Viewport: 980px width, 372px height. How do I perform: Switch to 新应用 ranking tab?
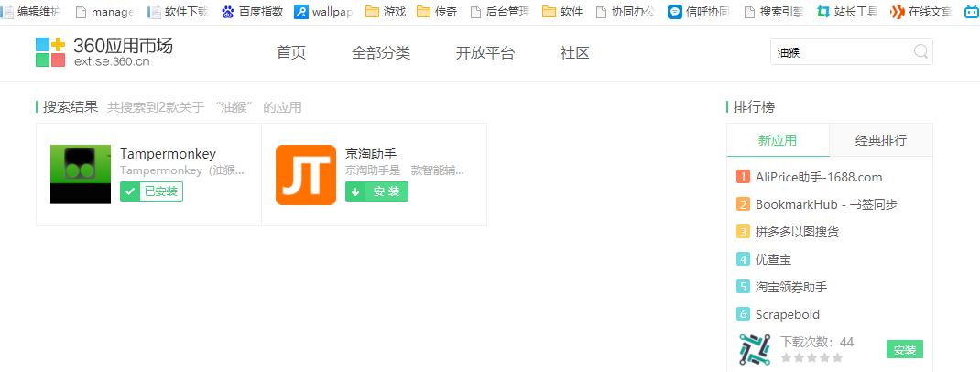tap(778, 140)
